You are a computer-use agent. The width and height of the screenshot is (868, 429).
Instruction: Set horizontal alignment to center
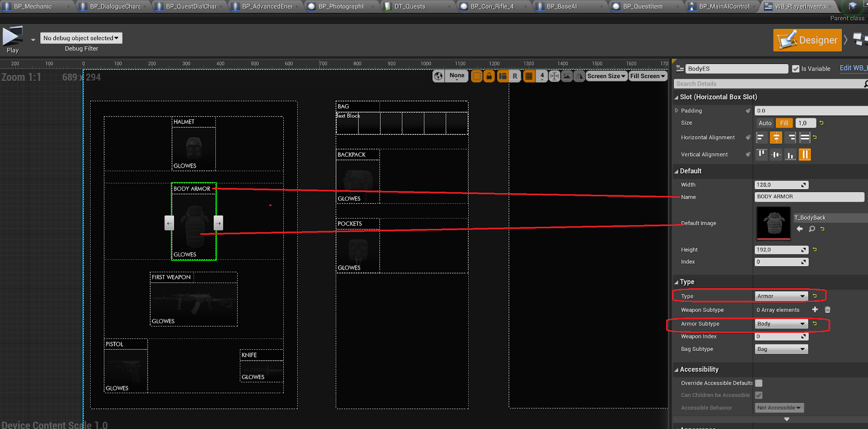pos(776,138)
